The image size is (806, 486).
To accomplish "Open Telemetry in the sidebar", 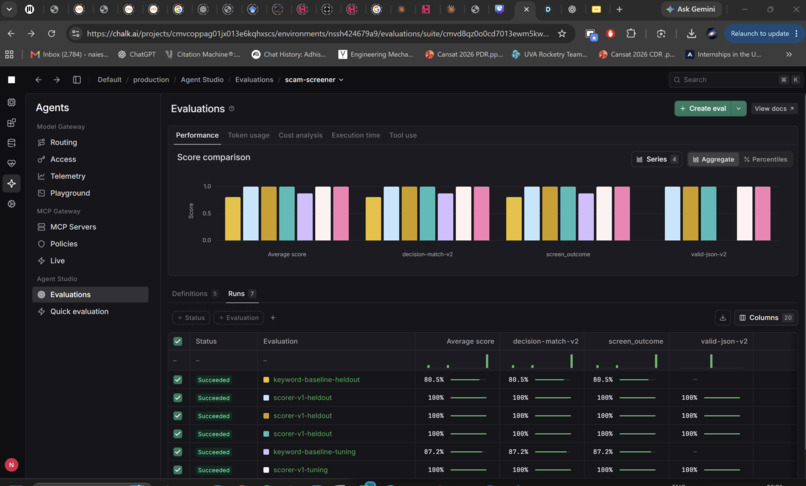I will click(67, 176).
